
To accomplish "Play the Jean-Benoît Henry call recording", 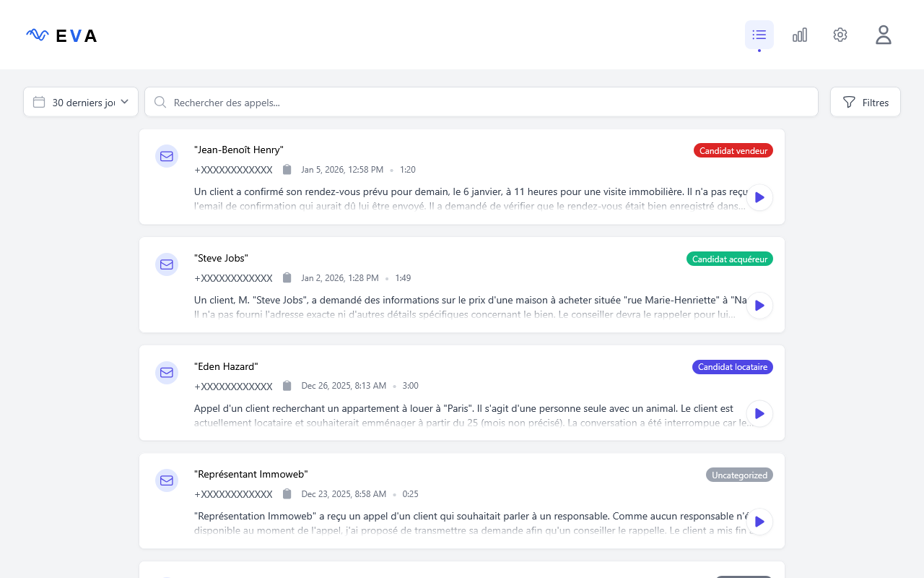I will pyautogui.click(x=759, y=197).
